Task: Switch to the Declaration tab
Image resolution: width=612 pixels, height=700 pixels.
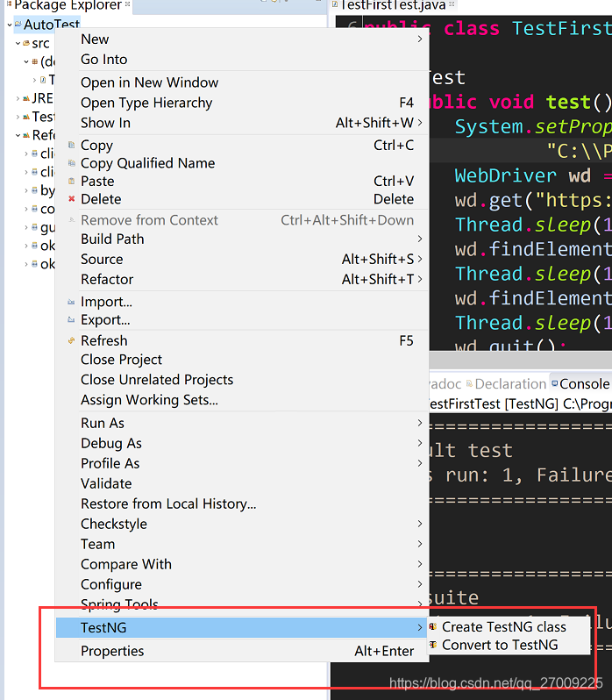Action: [507, 384]
